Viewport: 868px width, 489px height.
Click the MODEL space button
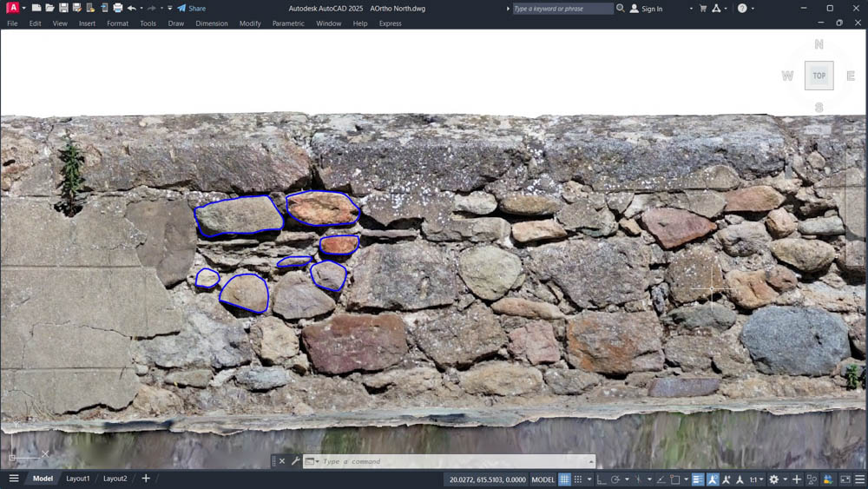542,479
